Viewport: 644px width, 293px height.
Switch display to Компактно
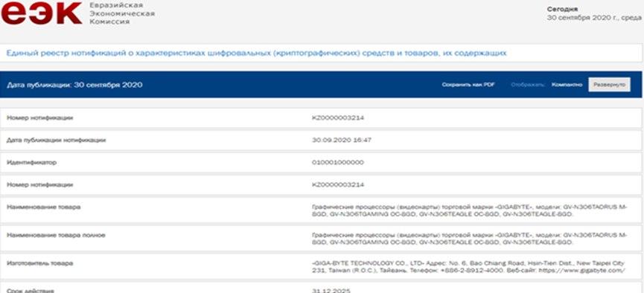pos(567,85)
